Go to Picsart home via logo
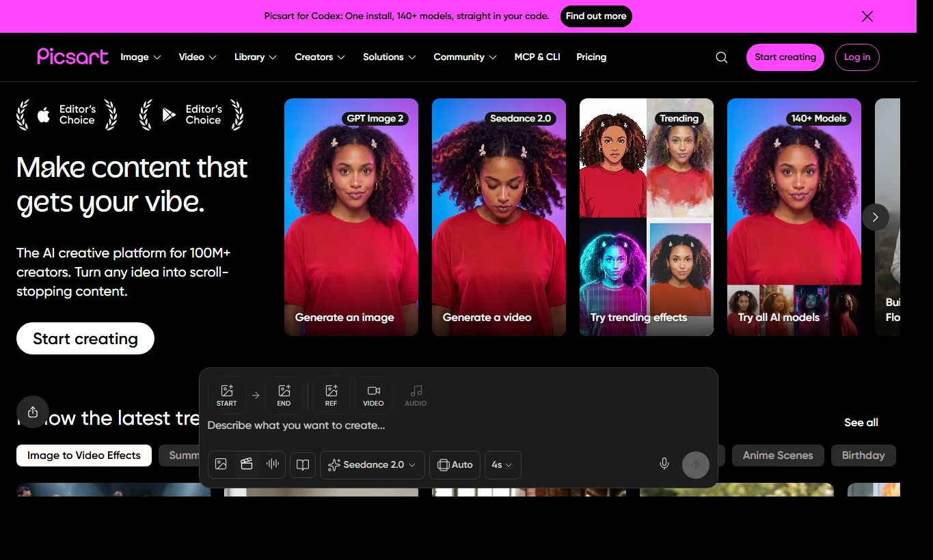Screen dimensions: 933x560 72,57
